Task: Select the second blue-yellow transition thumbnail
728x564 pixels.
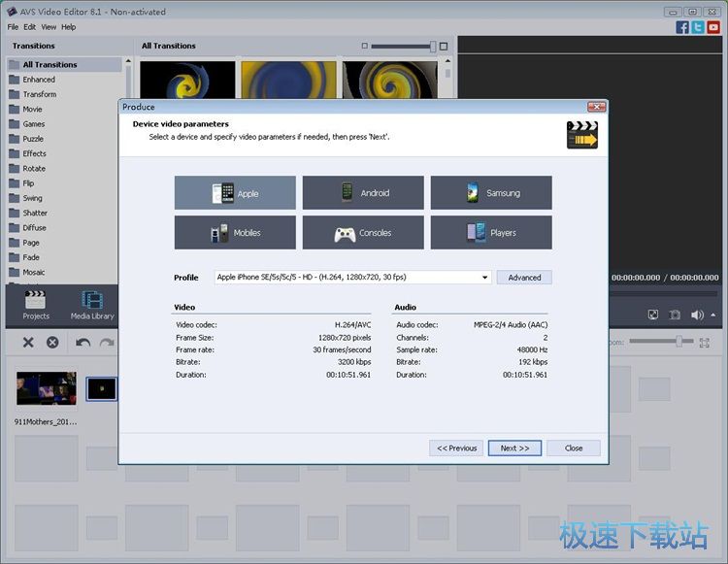Action: click(289, 80)
